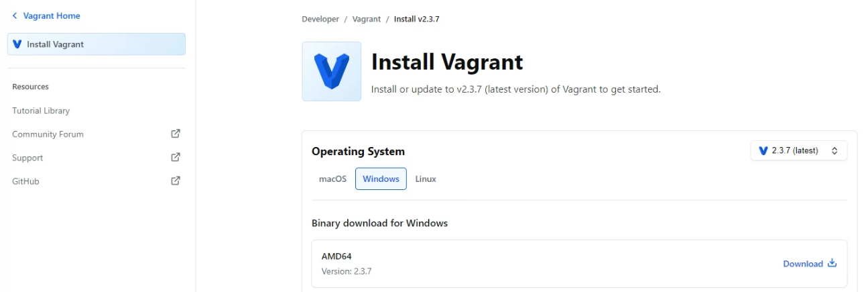Click the large Vagrant logo thumbnail

coord(332,72)
